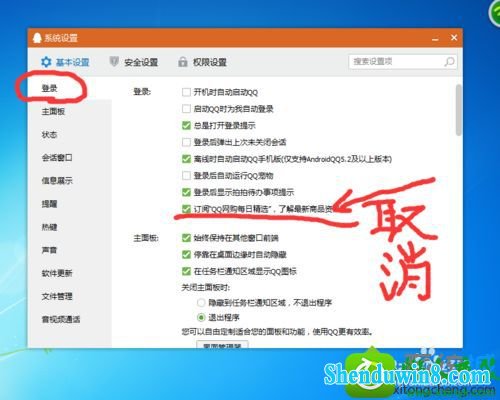Select 登录 in the sidebar

tap(49, 88)
